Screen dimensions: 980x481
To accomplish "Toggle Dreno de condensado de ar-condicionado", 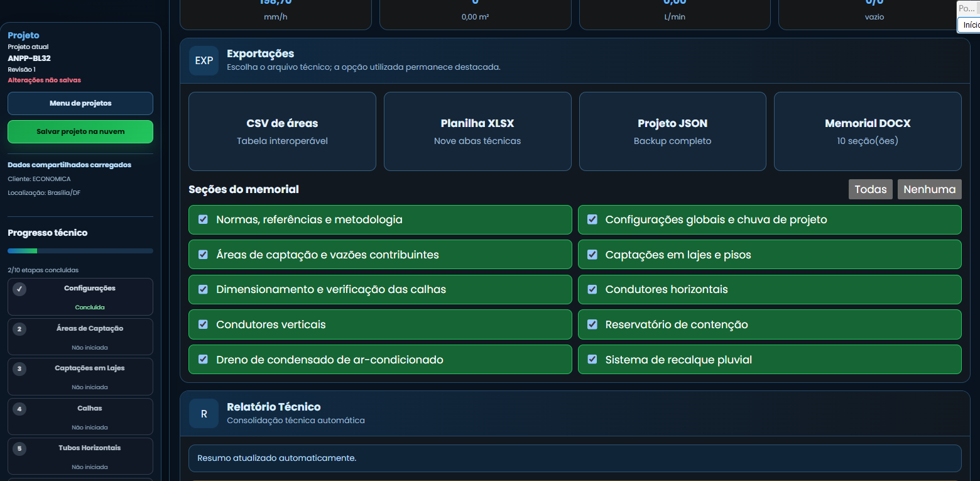I will point(203,359).
